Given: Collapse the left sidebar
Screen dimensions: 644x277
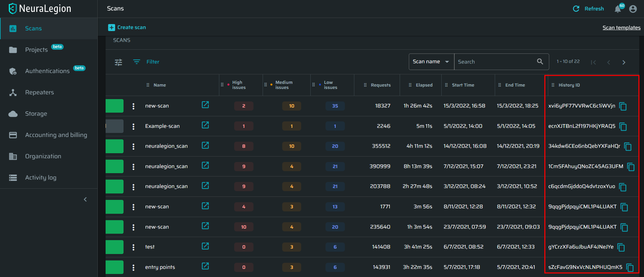Looking at the screenshot, I should [x=85, y=199].
